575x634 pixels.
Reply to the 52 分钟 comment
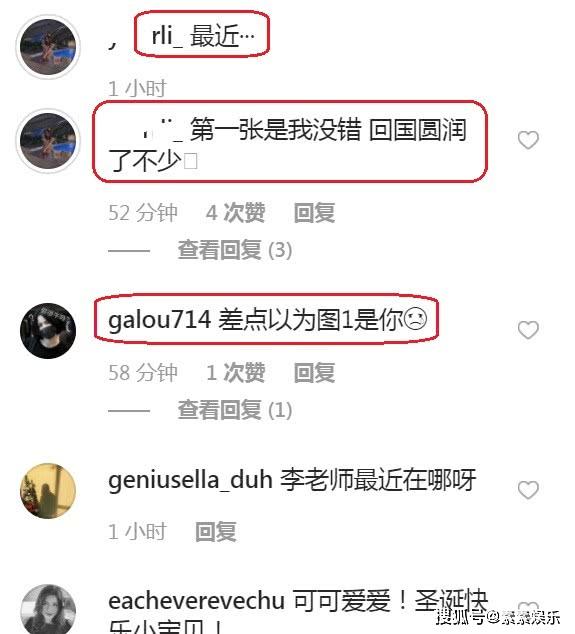tap(314, 213)
